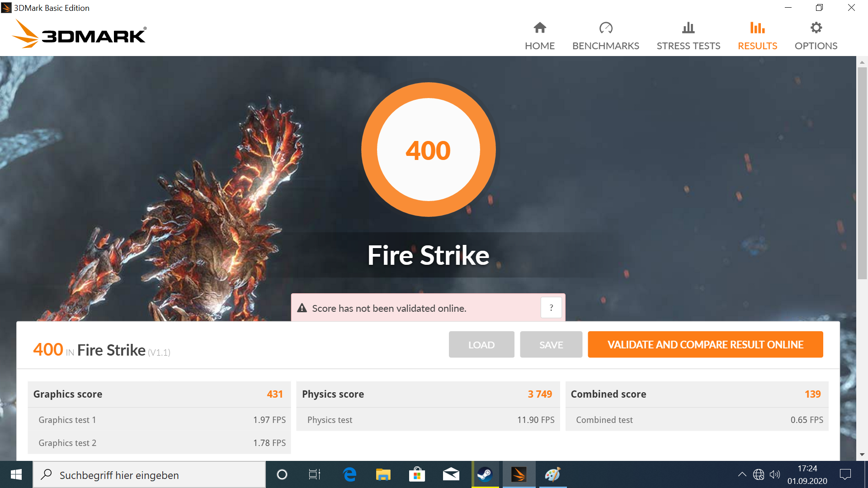Open Task View from the taskbar
Image resolution: width=868 pixels, height=488 pixels.
tap(315, 474)
